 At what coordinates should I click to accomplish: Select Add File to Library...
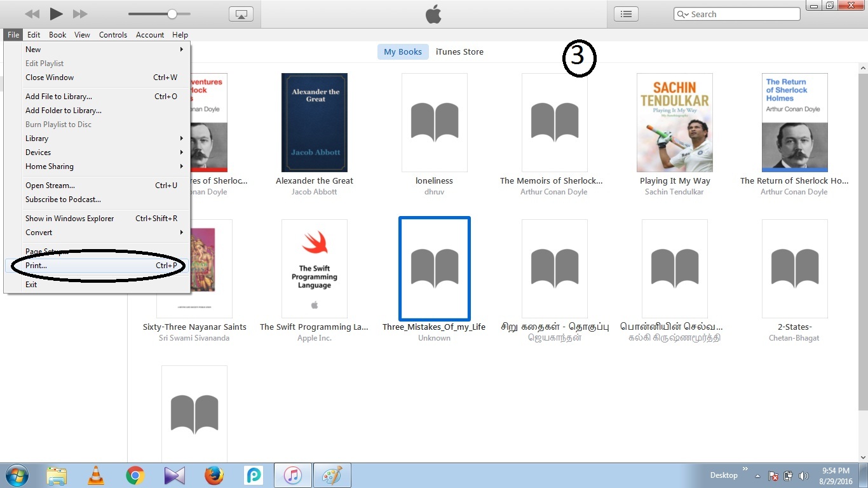click(97, 97)
